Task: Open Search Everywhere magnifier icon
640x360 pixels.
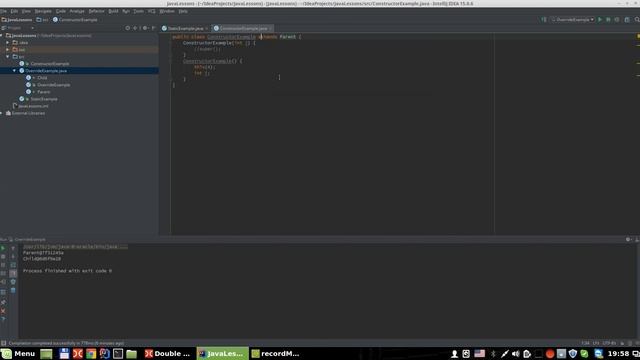Action: pos(637,20)
